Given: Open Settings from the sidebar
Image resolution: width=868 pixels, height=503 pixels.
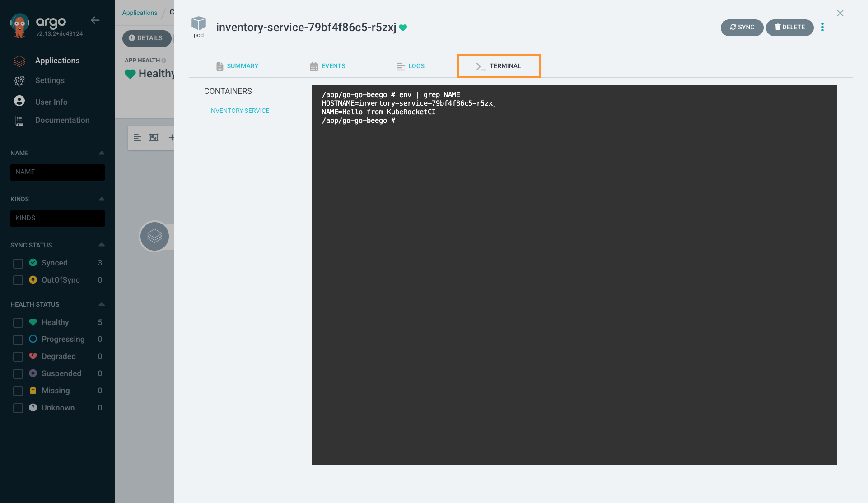Looking at the screenshot, I should 50,80.
